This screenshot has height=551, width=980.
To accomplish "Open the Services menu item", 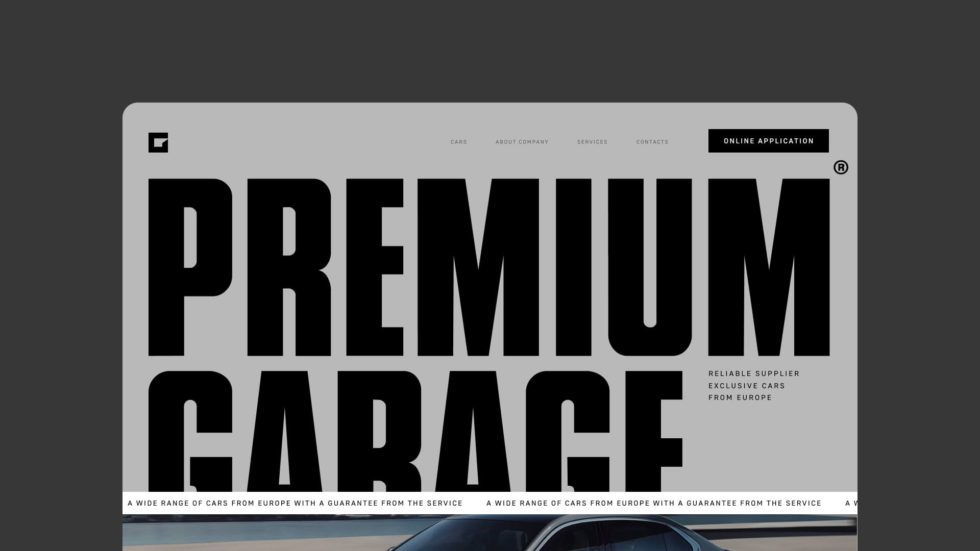I will (x=592, y=142).
